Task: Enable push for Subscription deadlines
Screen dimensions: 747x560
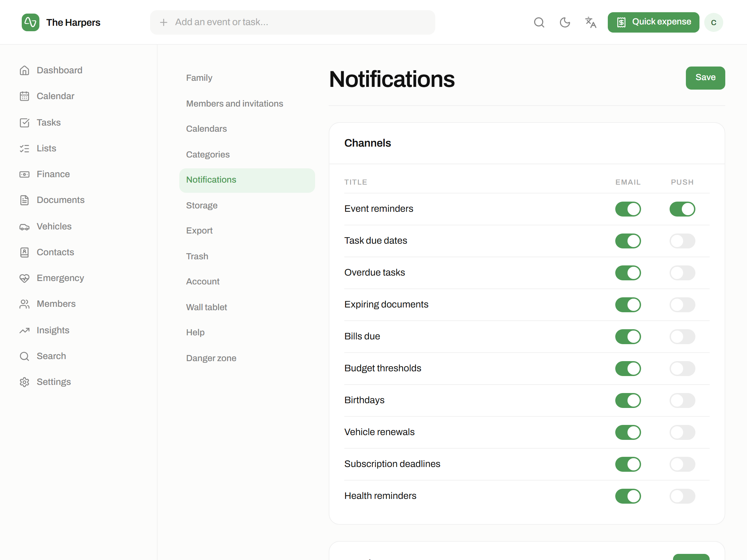Action: 682,464
